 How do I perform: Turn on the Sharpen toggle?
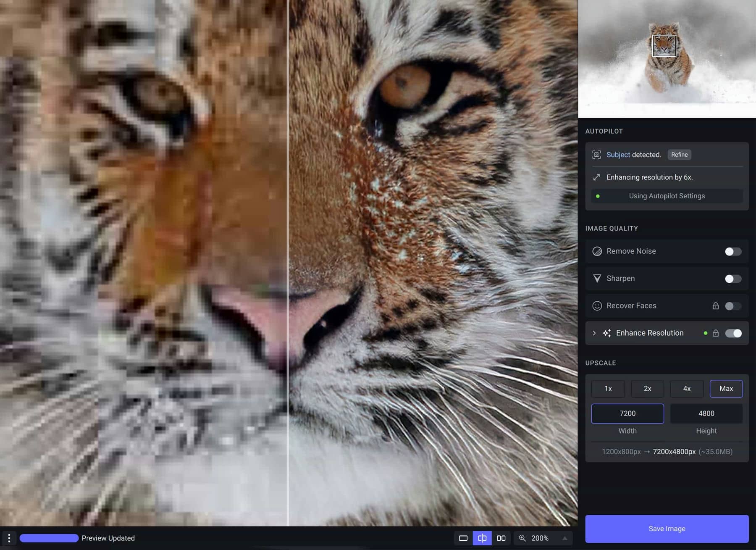click(732, 279)
